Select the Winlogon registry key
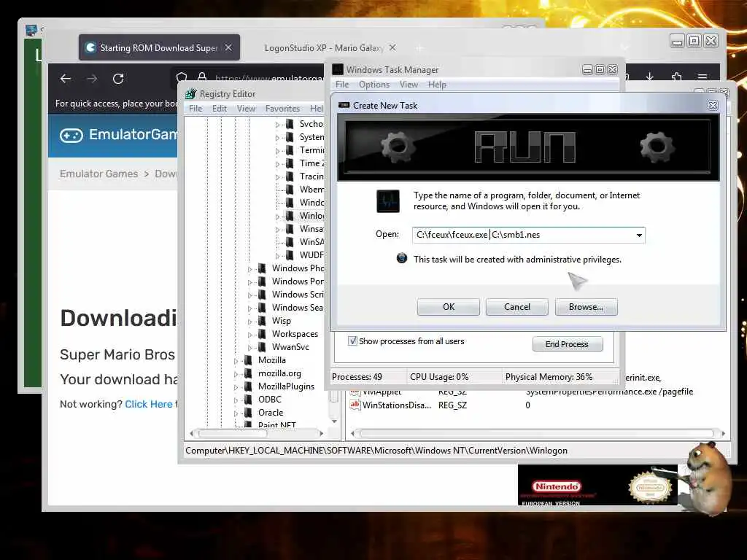 point(312,216)
